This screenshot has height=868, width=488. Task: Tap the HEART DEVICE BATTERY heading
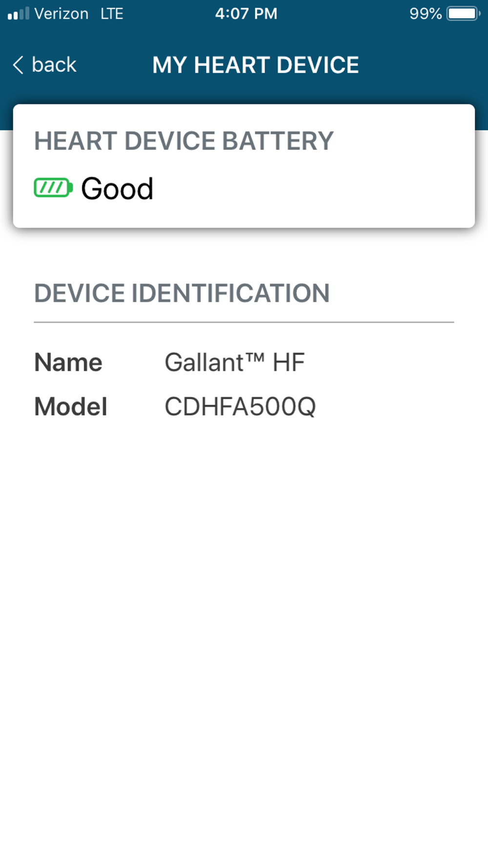(183, 141)
